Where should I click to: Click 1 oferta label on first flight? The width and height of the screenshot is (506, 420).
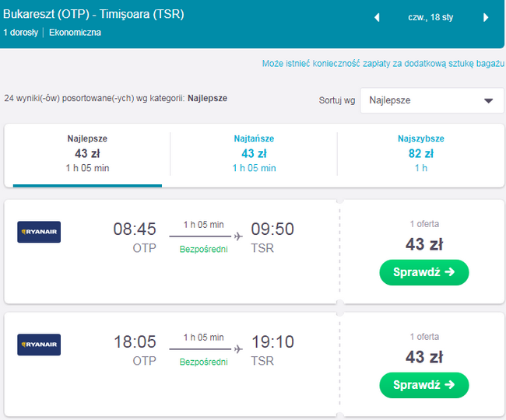click(x=424, y=224)
